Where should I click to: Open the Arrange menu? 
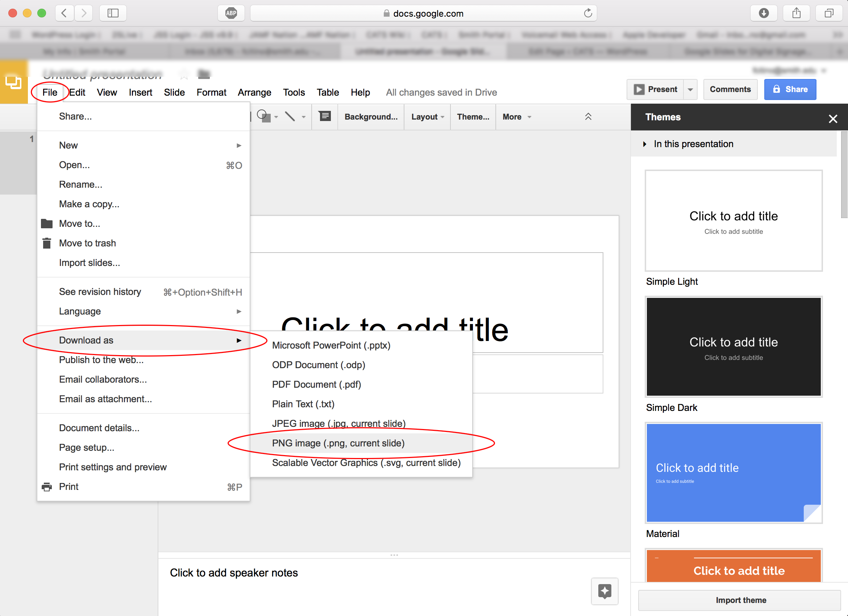pyautogui.click(x=254, y=92)
